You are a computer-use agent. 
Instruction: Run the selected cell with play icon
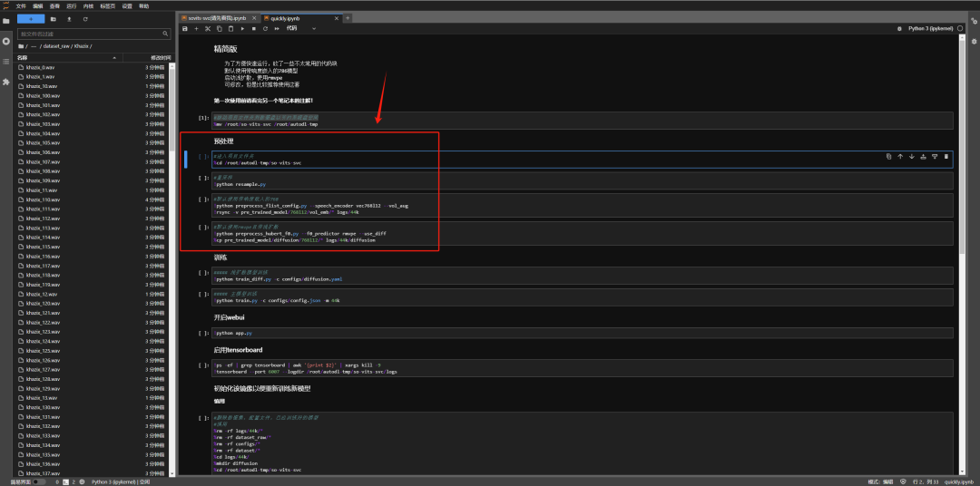[242, 29]
